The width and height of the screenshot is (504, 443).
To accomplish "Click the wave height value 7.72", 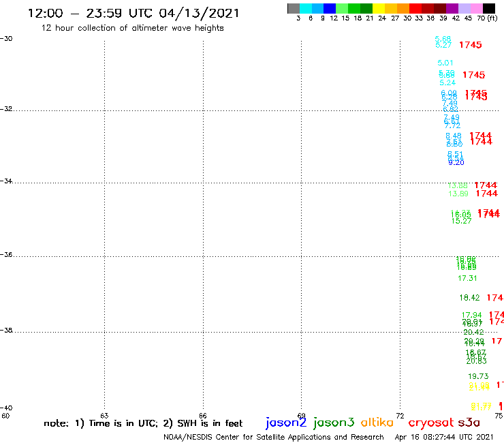I will [x=452, y=125].
